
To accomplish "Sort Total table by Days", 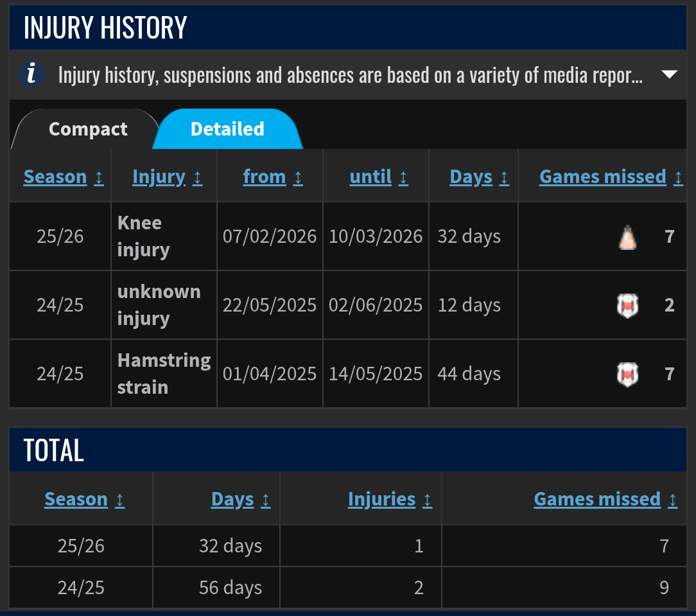I will pos(232,499).
